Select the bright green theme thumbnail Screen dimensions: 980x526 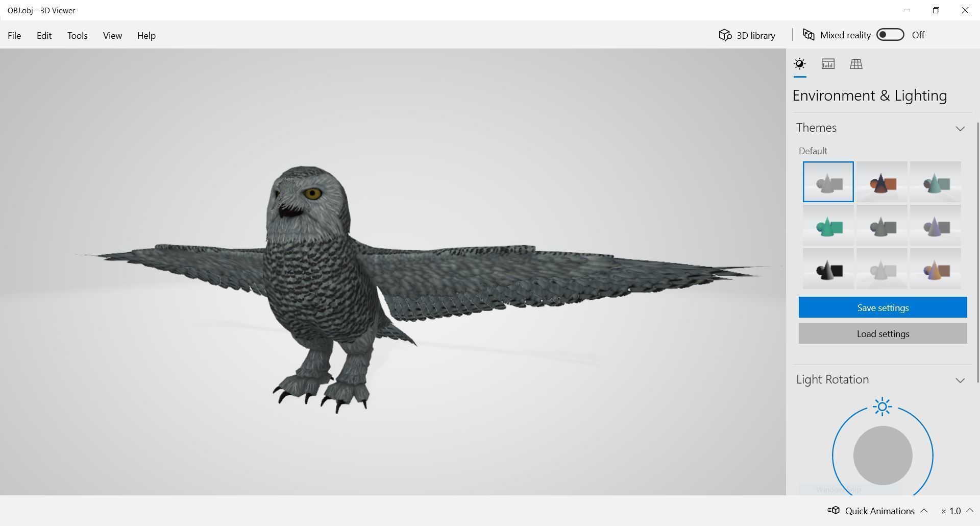click(828, 225)
